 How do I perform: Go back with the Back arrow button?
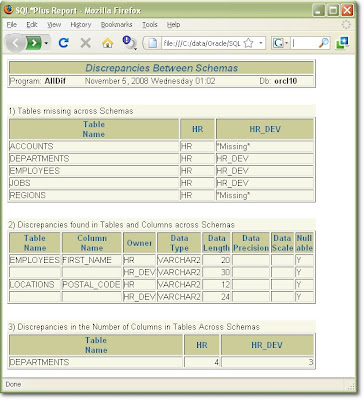tap(15, 43)
